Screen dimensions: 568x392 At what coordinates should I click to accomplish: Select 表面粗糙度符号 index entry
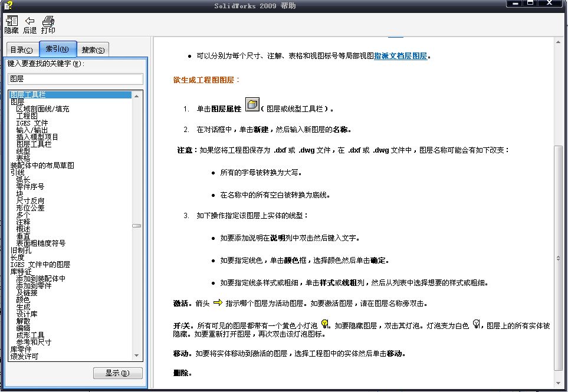coord(41,243)
